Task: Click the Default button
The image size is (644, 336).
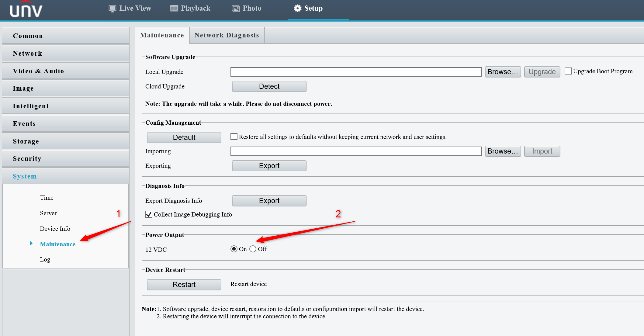Action: 184,137
